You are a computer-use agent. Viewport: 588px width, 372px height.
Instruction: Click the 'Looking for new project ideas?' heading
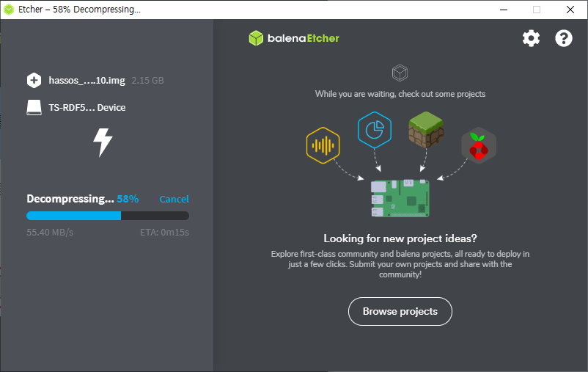(400, 238)
